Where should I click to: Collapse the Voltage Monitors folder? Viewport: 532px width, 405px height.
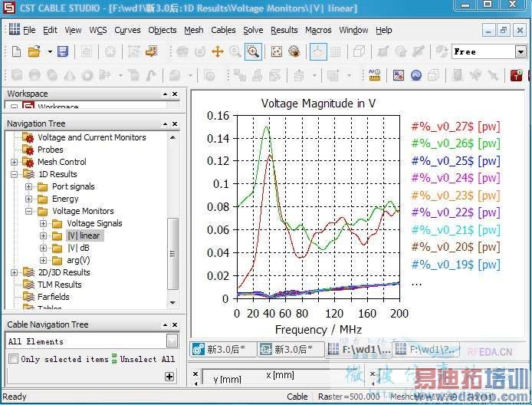[x=29, y=211]
